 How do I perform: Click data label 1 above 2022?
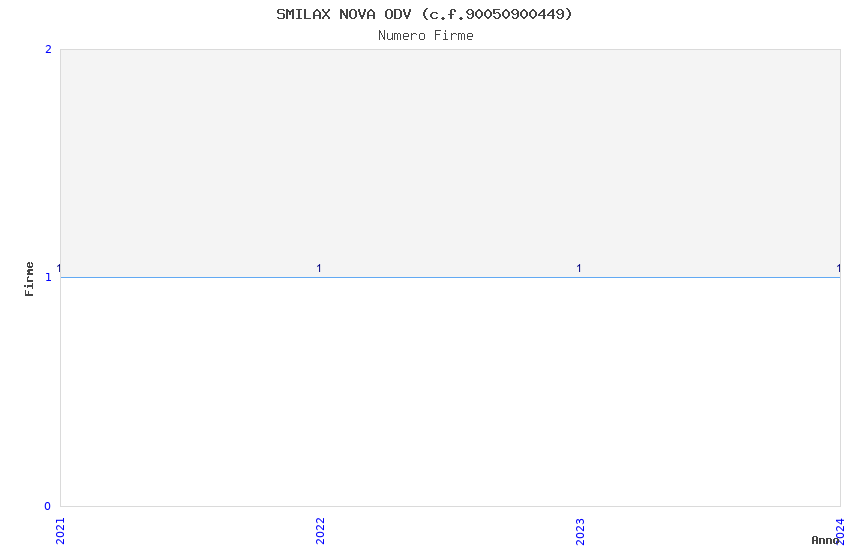pos(319,268)
